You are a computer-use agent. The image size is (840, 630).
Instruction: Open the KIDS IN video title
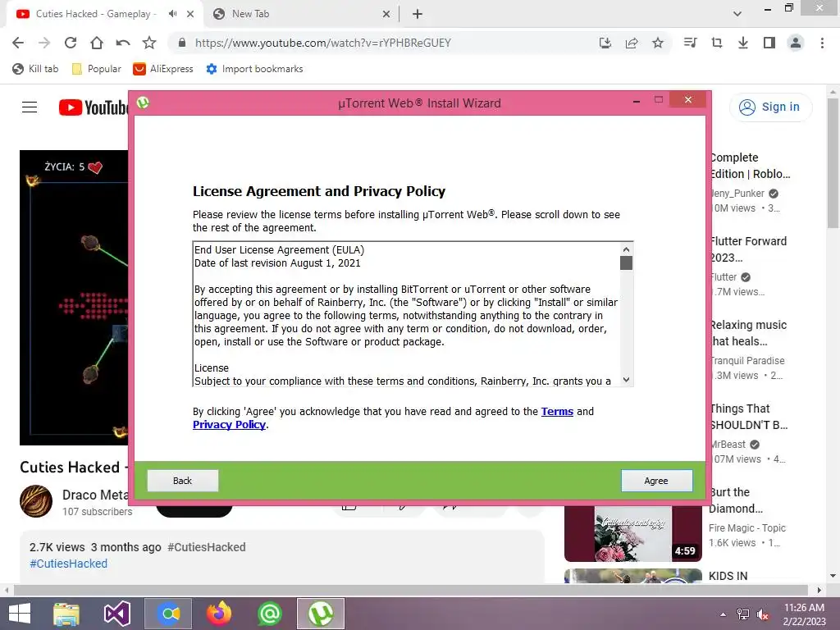coord(728,576)
